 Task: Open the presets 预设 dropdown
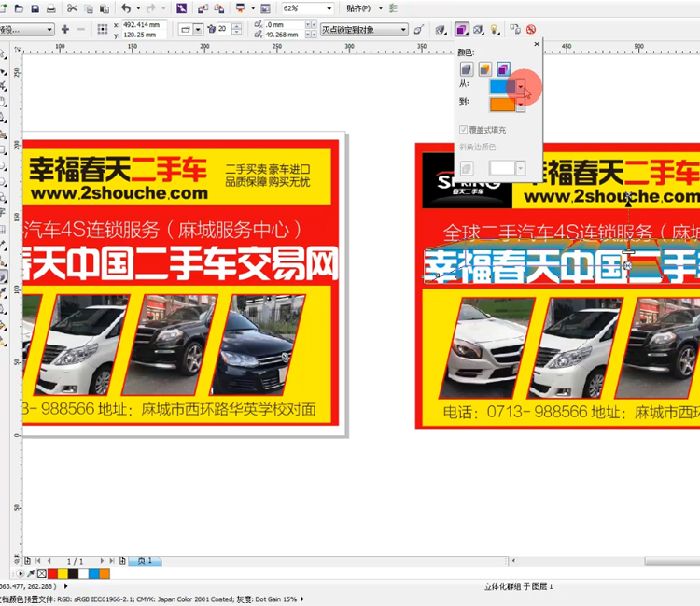click(49, 30)
